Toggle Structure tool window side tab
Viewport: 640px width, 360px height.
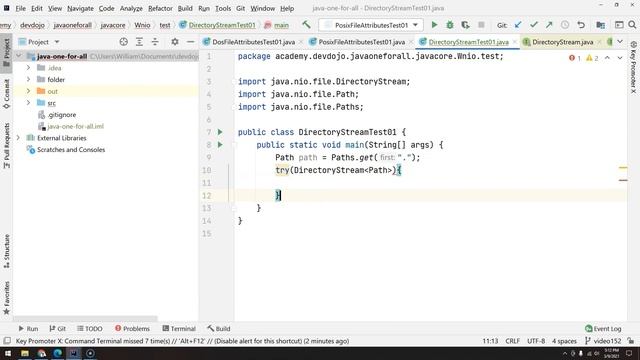tap(7, 251)
